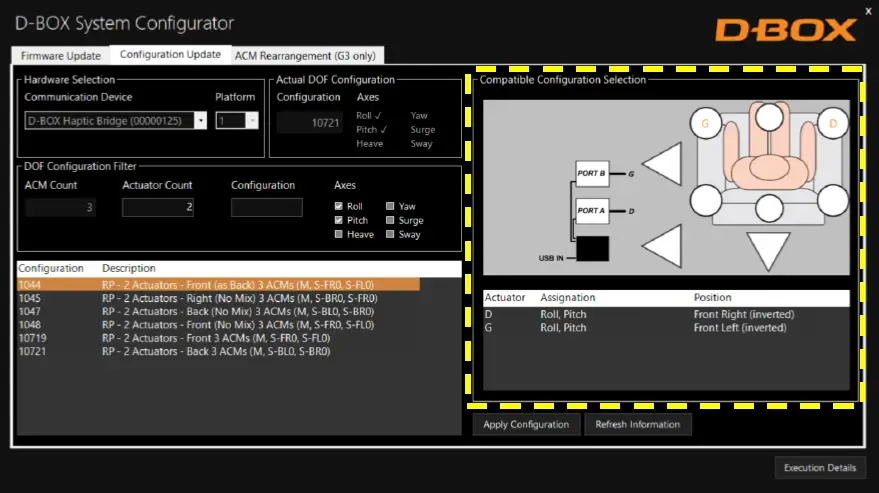Click 'Front Left (inverted)' position cell
Screen dimensions: 879x493
740,328
